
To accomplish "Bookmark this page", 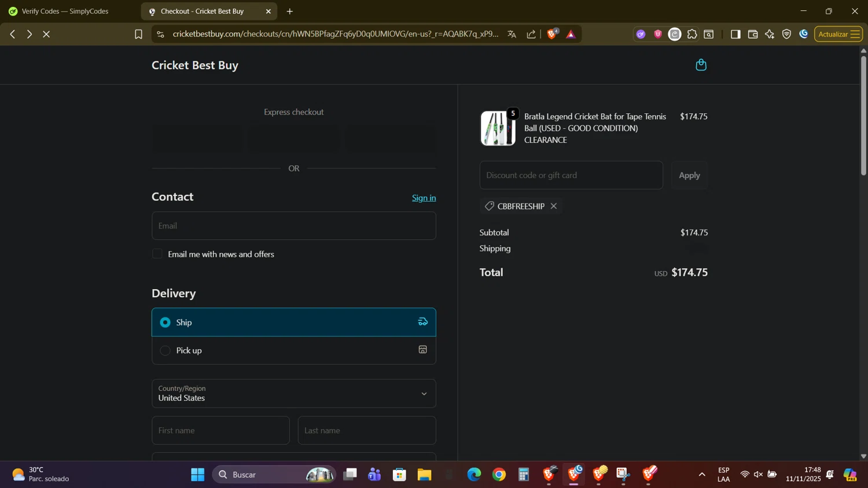I will pos(138,34).
